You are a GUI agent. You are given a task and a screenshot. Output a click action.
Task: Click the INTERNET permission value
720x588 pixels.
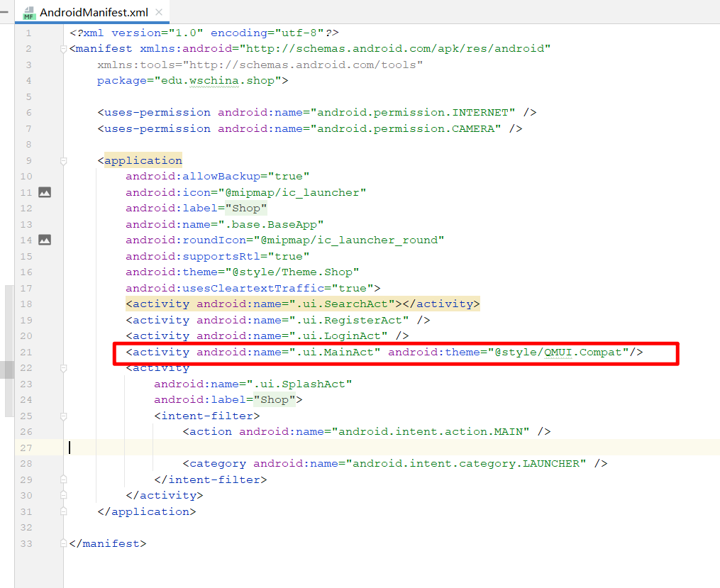tap(413, 113)
